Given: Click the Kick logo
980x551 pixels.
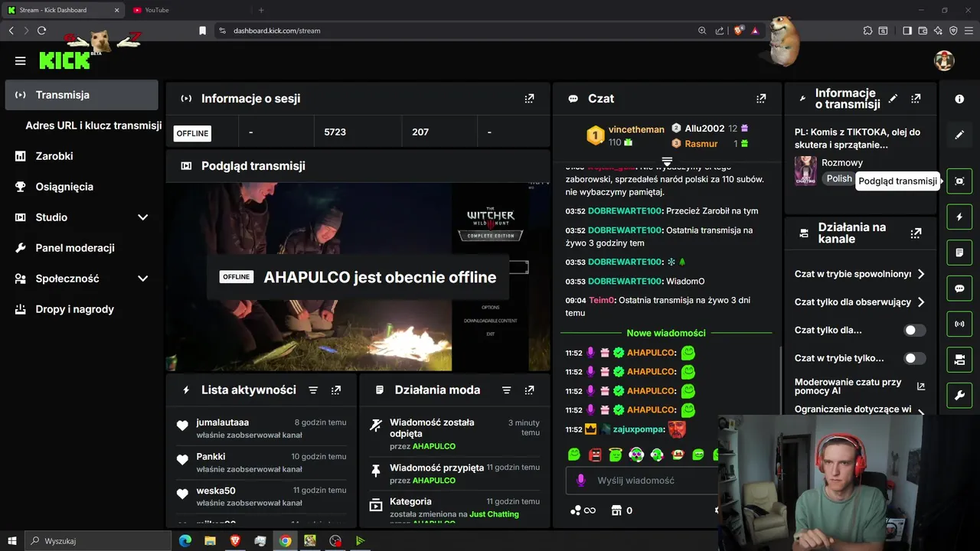Looking at the screenshot, I should (x=65, y=61).
